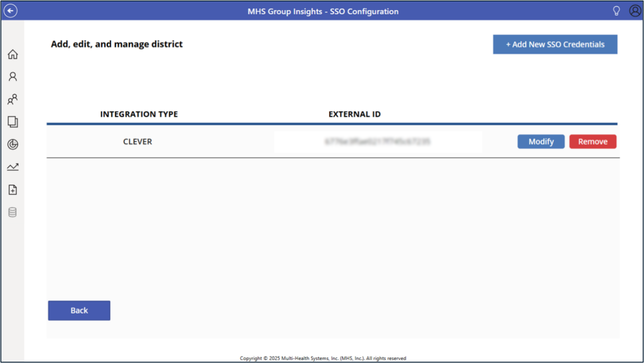
Task: Click the INTEGRATION TYPE column header
Action: [139, 114]
